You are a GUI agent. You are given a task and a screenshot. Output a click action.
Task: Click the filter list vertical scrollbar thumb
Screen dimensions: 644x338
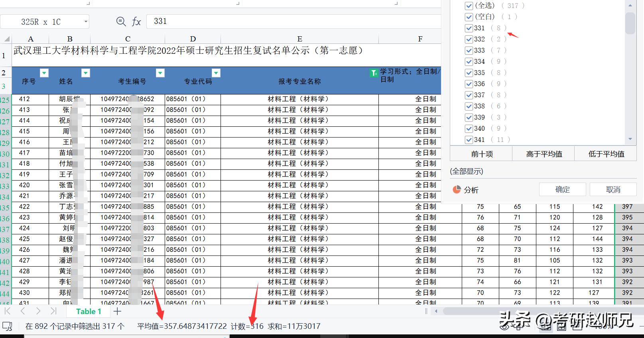pos(630,23)
